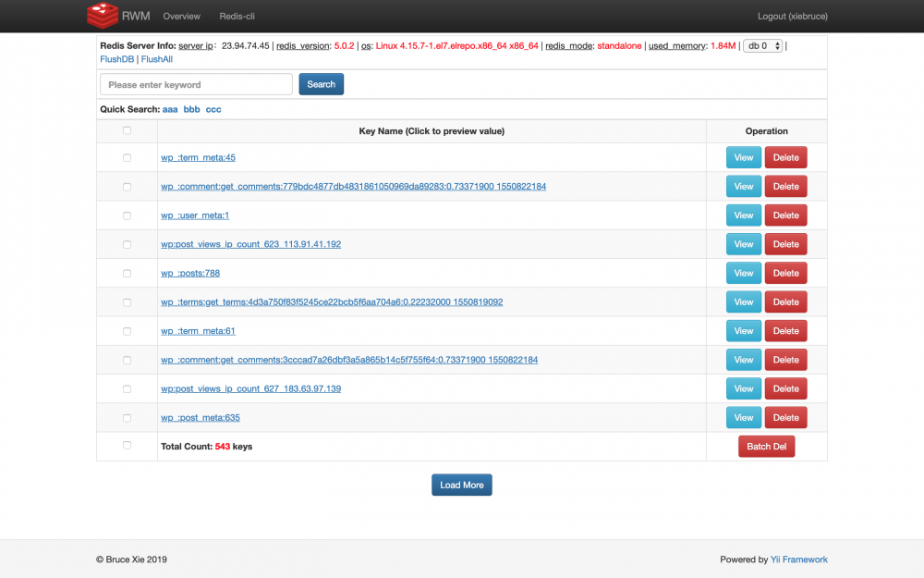View the wp_:term_meta:61 row
The height and width of the screenshot is (578, 924).
pos(744,331)
